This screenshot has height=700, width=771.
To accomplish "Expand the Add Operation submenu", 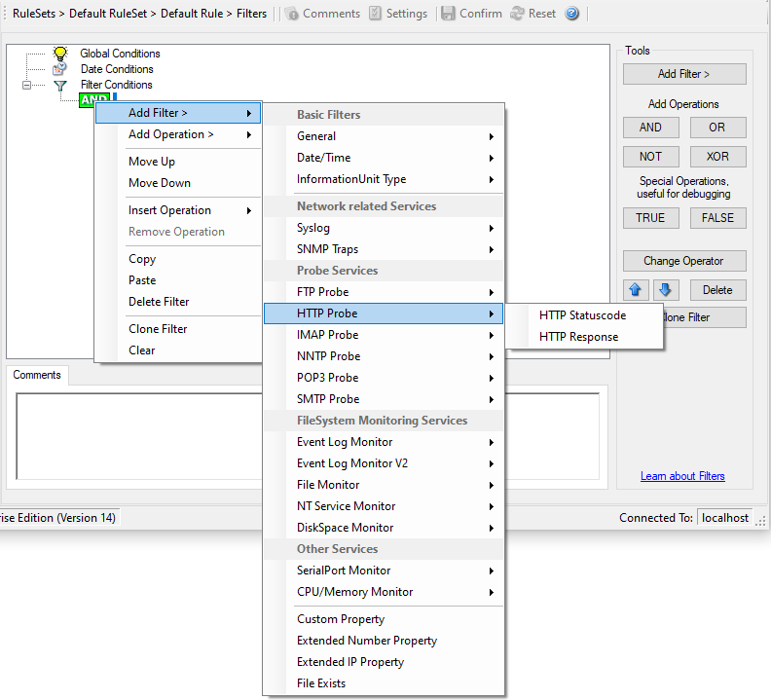I will tap(177, 134).
